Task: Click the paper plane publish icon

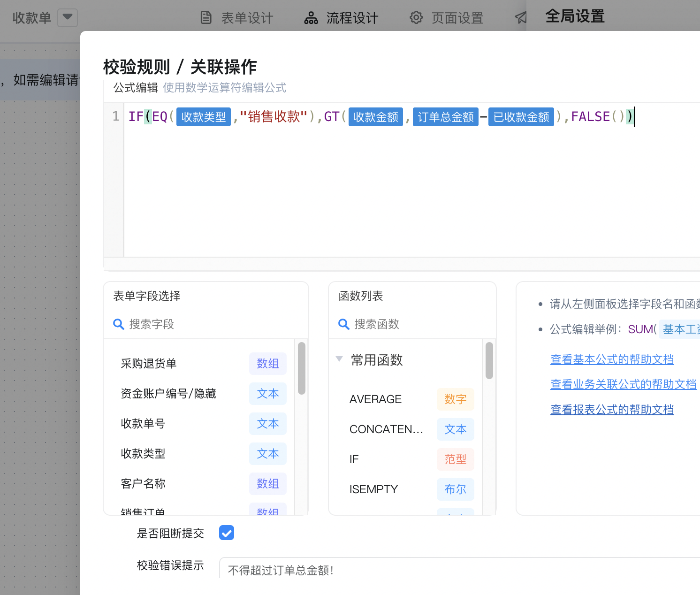Action: 520,18
